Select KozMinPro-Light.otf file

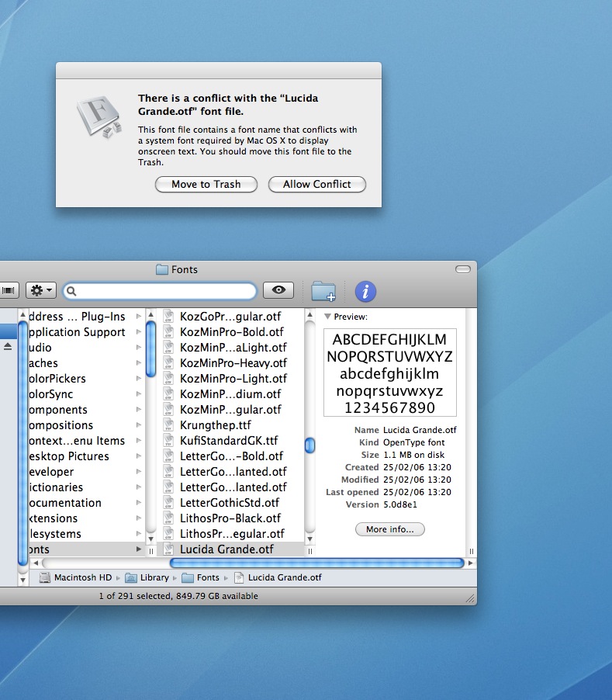(230, 379)
